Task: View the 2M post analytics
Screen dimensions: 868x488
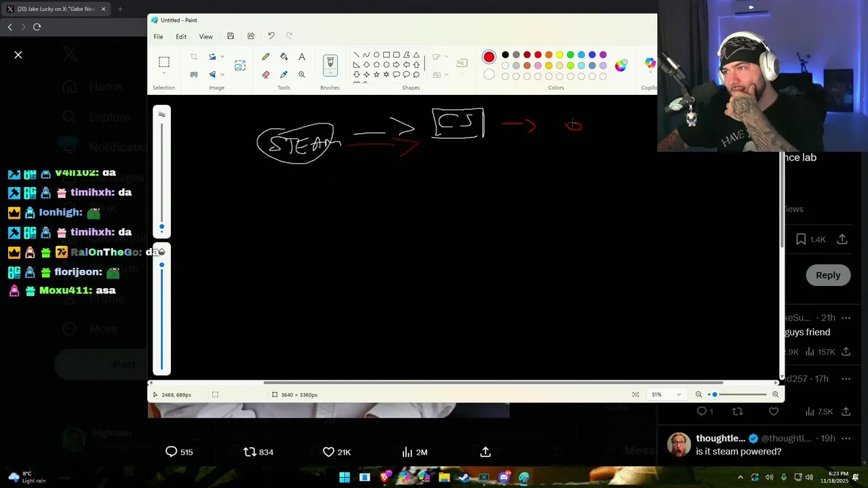Action: tap(414, 452)
